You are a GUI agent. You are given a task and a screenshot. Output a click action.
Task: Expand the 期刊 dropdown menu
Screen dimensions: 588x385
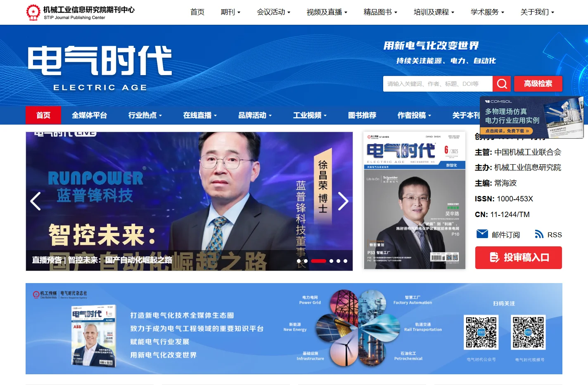tap(230, 12)
